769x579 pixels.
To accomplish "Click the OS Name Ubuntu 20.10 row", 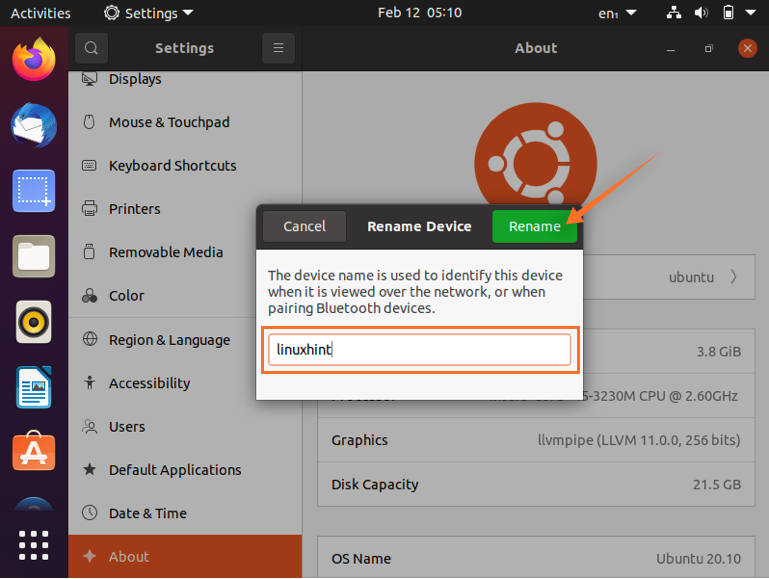I will coord(536,558).
